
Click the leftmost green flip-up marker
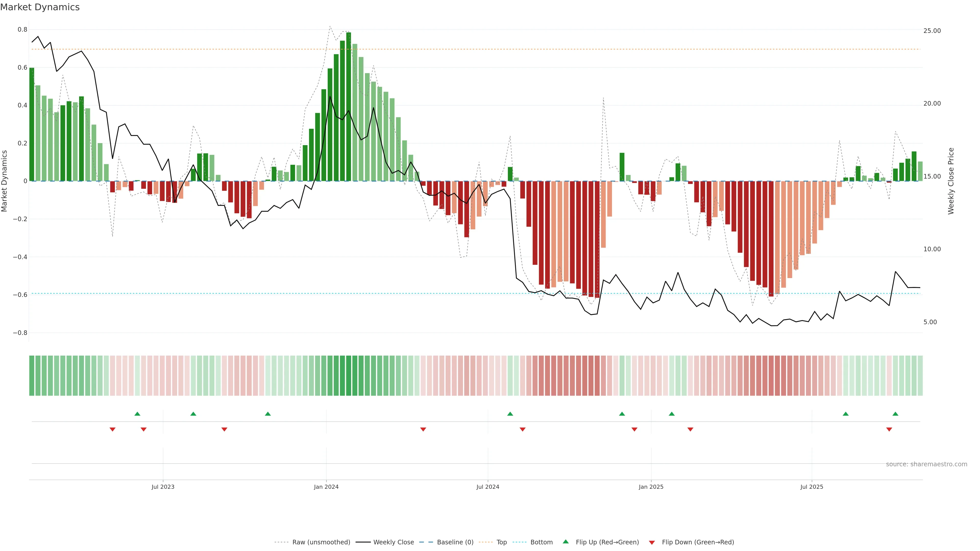pos(137,414)
